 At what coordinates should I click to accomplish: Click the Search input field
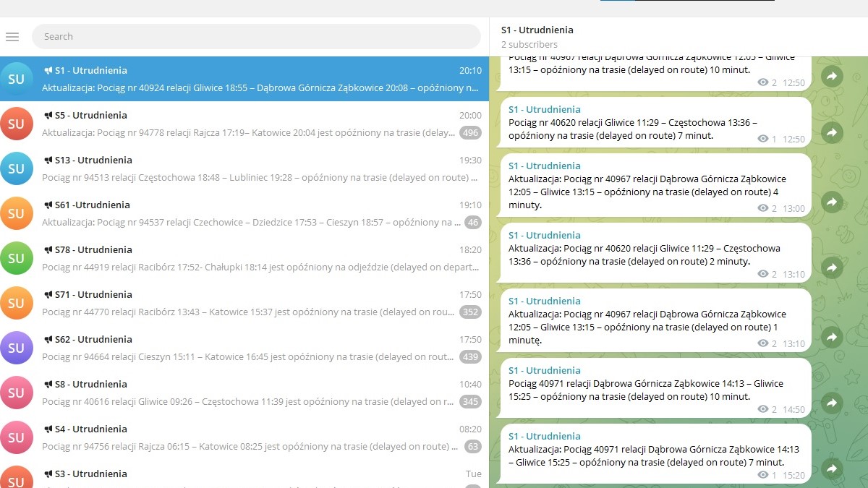[256, 37]
